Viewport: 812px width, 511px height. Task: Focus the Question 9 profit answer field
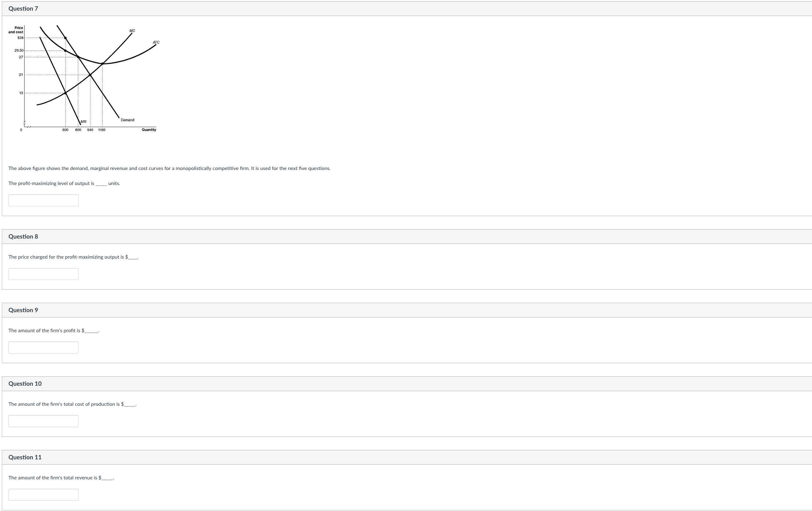point(43,348)
